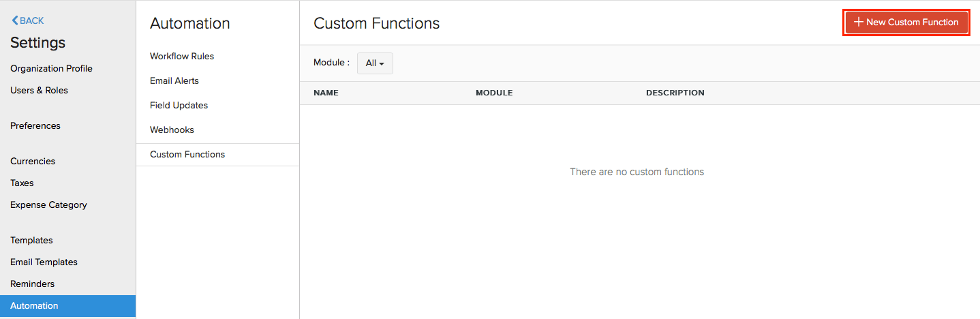Go to Email Templates
This screenshot has height=319, width=980.
tap(44, 262)
